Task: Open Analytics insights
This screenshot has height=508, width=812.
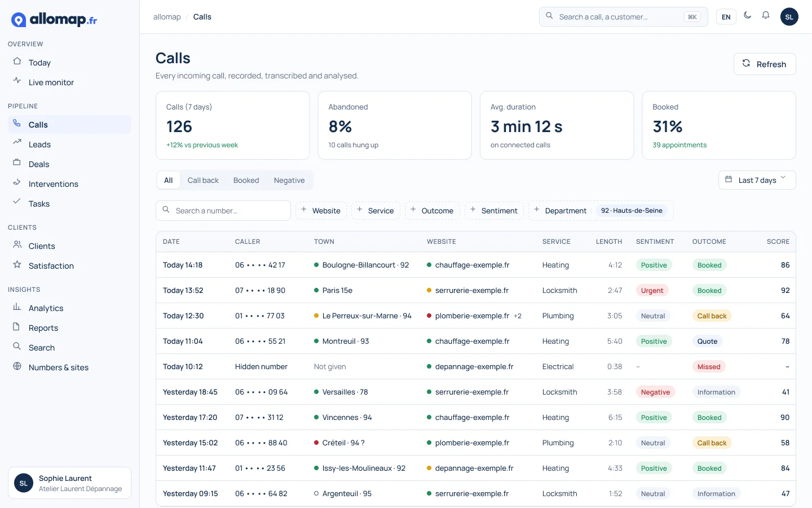Action: [x=69, y=308]
